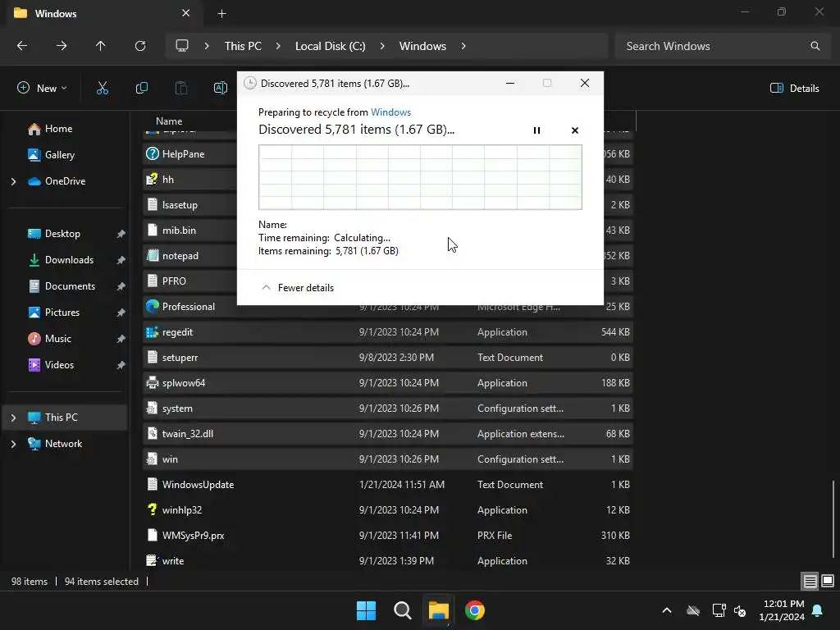
Task: Refresh the Windows folder view
Action: click(139, 46)
